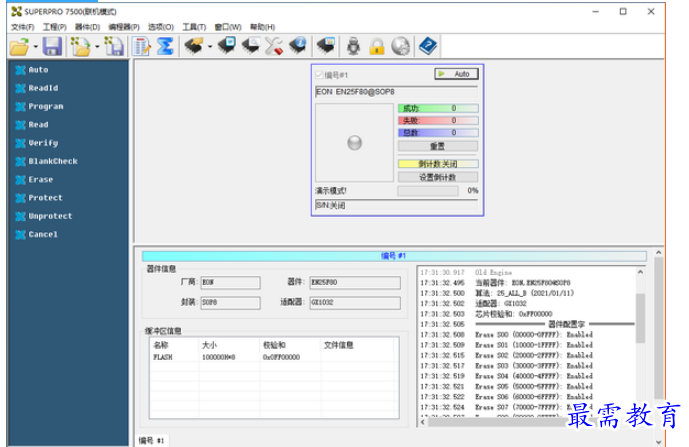Image resolution: width=689 pixels, height=447 pixels.
Task: Open the buffer edit notepad icon
Action: coord(141,46)
